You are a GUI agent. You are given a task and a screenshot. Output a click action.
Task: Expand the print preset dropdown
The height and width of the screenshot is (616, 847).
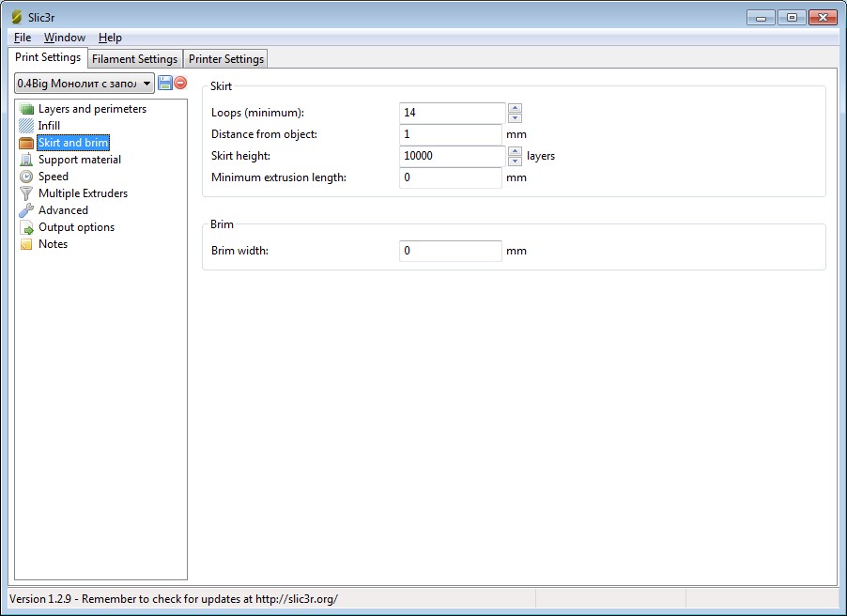tap(146, 84)
